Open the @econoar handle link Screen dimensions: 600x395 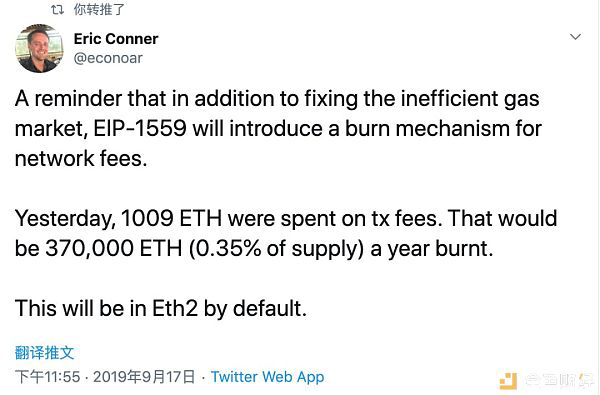click(x=108, y=58)
